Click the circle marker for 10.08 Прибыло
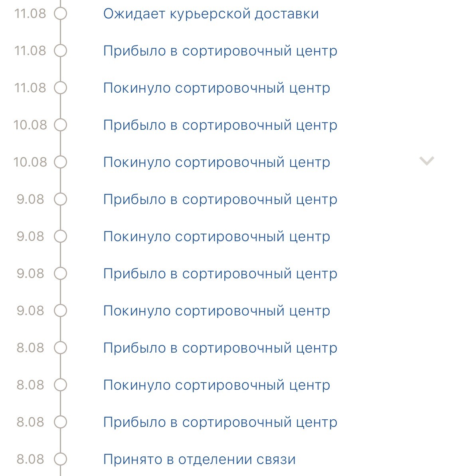 60,125
